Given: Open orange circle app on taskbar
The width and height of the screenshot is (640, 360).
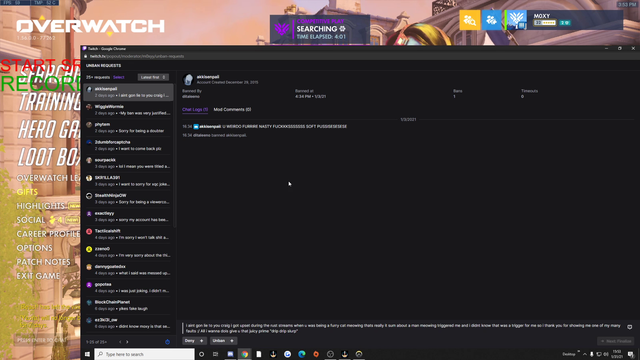Looking at the screenshot, I should point(316,354).
